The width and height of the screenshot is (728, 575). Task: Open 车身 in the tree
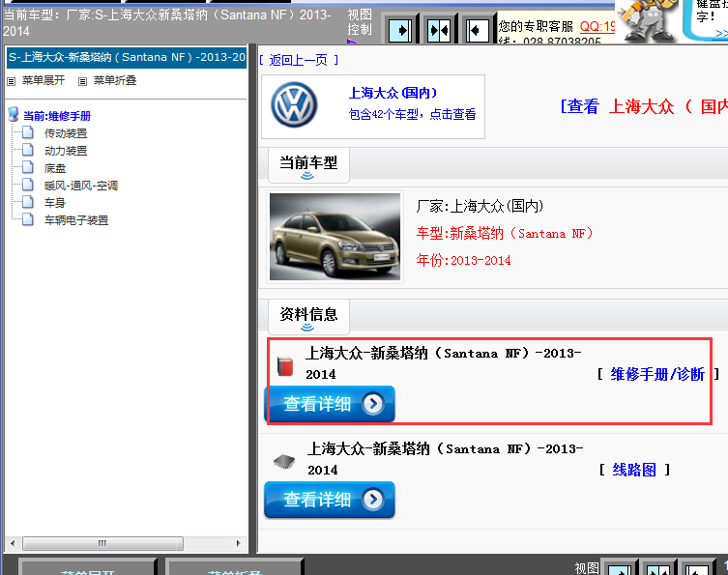click(x=55, y=202)
